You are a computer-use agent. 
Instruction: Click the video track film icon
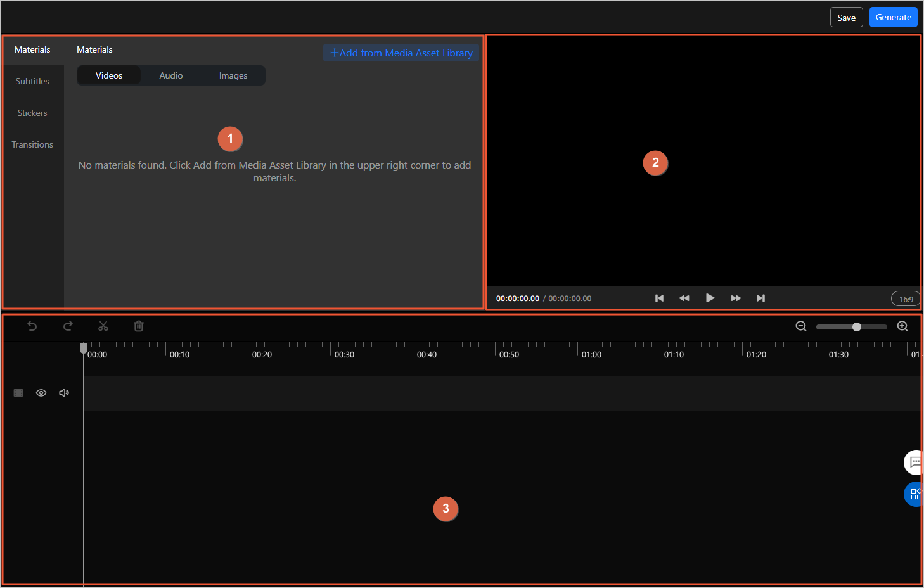coord(18,393)
